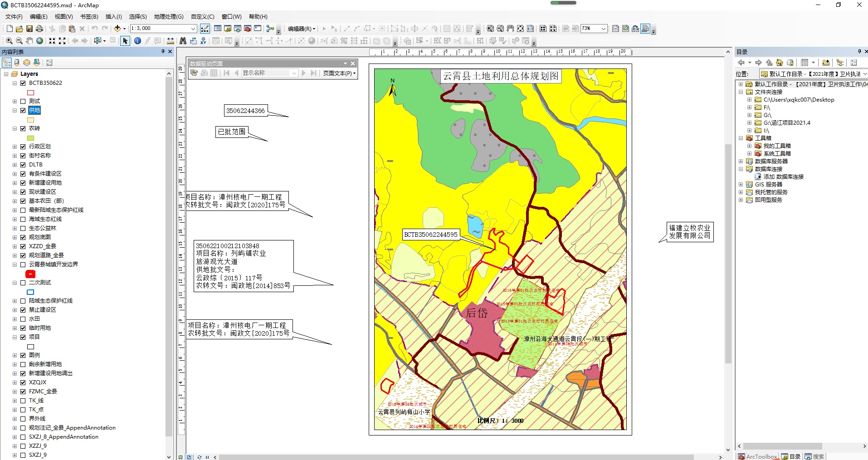Open the 文件(F) menu
The image size is (868, 460).
point(14,17)
